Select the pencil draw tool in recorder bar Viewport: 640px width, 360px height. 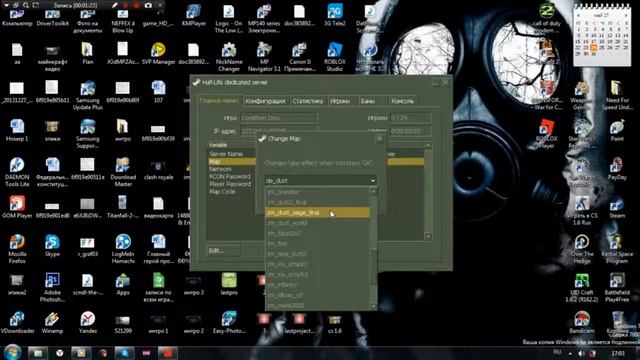(115, 5)
